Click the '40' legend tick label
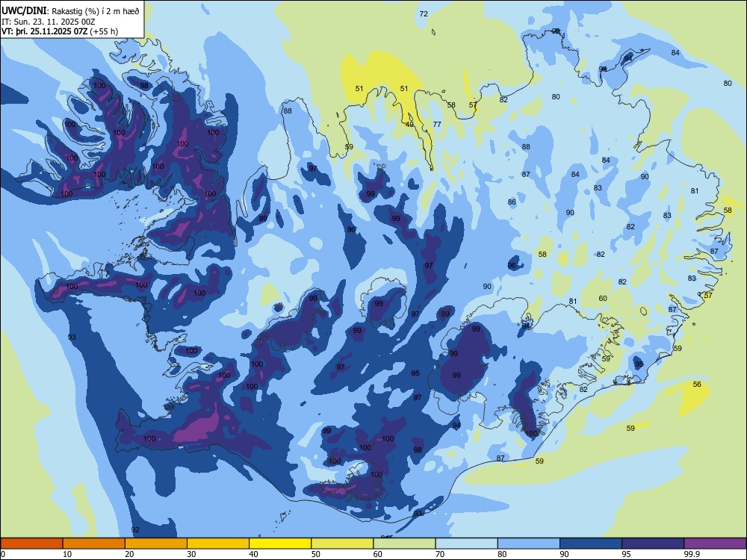Screen dimensions: 747x560 pos(254,554)
